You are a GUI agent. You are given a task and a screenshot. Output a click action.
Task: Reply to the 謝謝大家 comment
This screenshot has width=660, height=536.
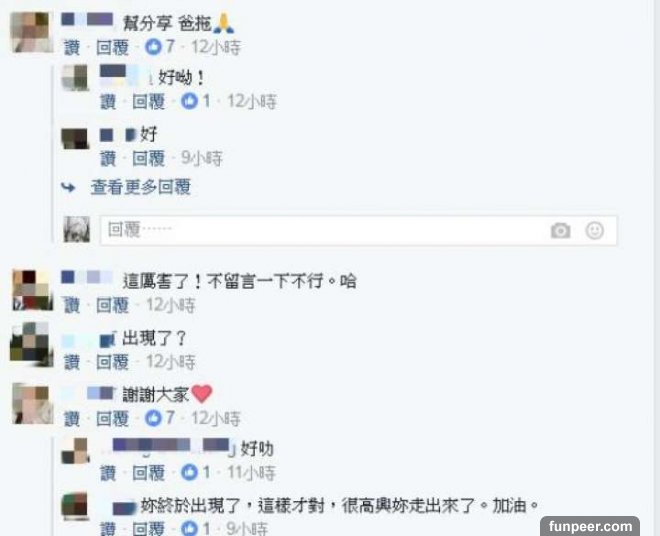coord(112,419)
